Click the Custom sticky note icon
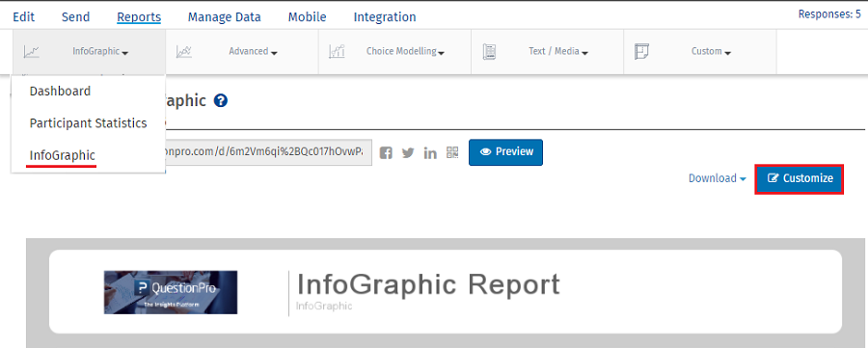 pos(641,51)
